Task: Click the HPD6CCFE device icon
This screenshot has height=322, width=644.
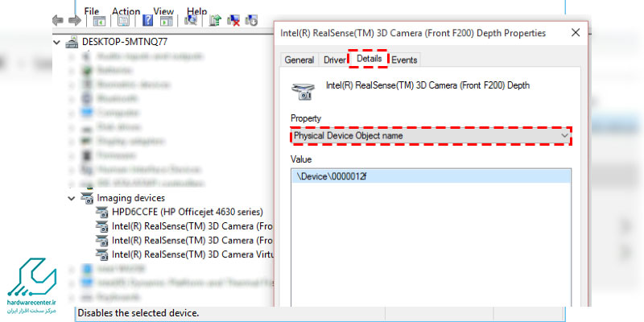Action: [101, 213]
